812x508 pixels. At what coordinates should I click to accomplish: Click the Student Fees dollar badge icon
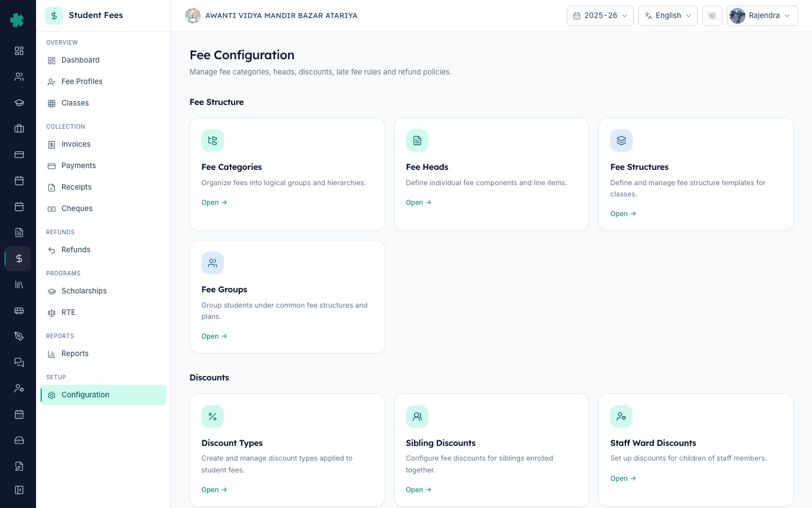pyautogui.click(x=54, y=16)
